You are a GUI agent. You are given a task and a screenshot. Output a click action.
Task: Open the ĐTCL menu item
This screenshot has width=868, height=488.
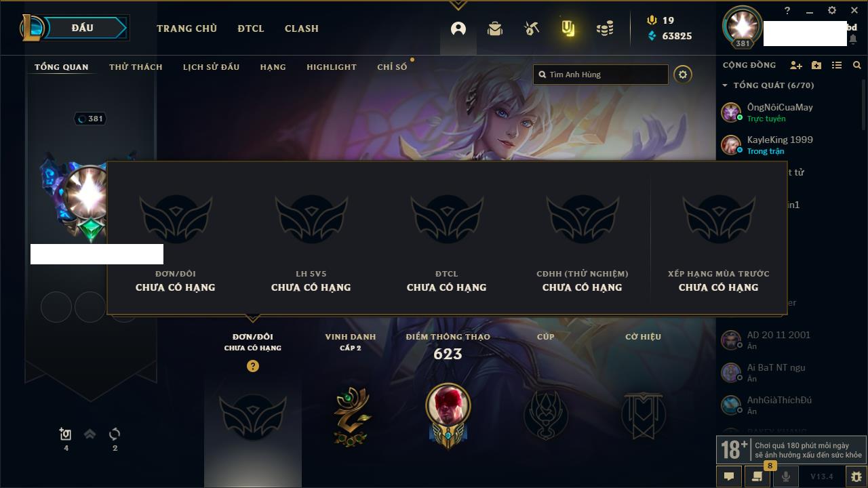251,28
